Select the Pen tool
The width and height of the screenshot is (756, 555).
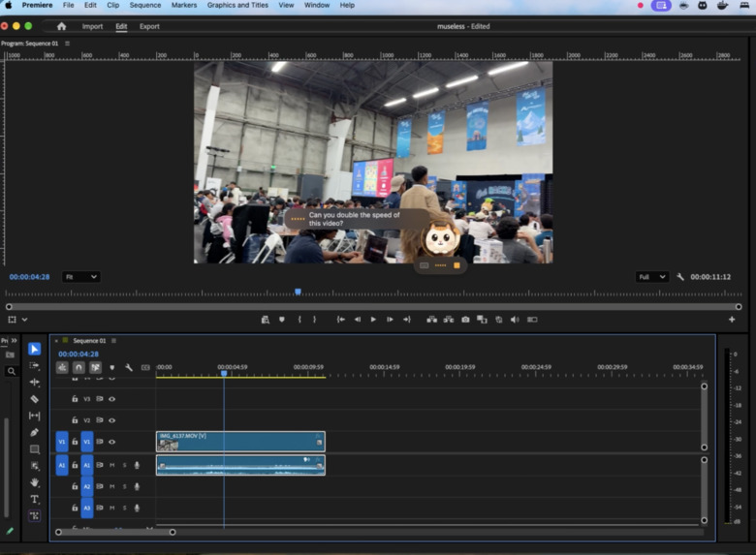[34, 432]
